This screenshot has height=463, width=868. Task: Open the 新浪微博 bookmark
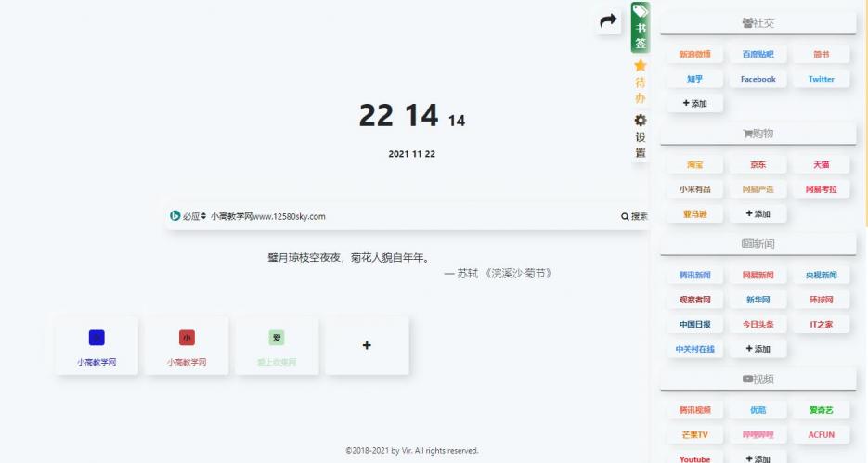pos(694,54)
